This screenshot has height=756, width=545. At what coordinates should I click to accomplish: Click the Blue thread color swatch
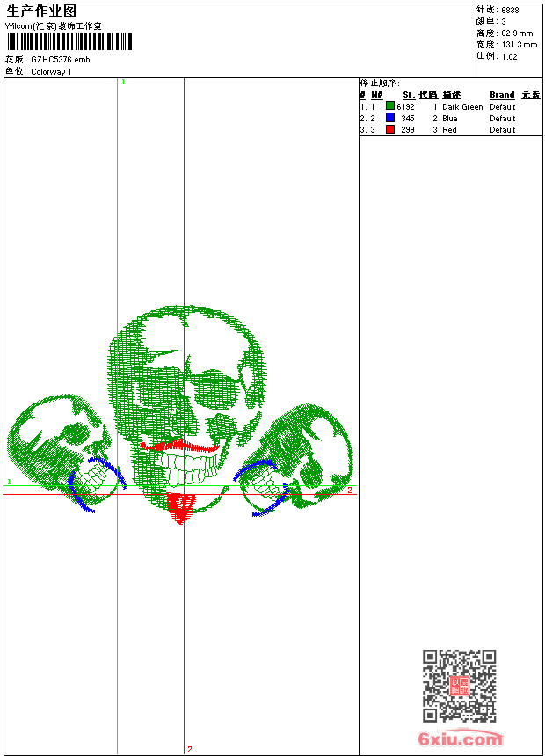(390, 118)
